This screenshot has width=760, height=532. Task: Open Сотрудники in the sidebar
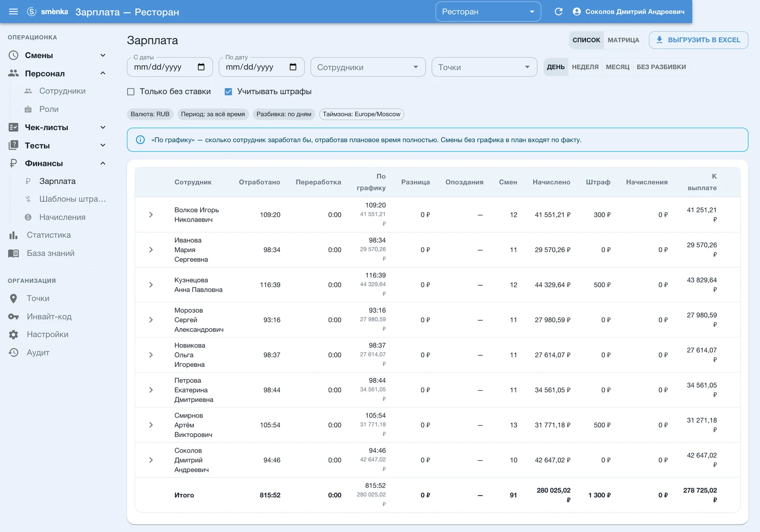(x=62, y=91)
